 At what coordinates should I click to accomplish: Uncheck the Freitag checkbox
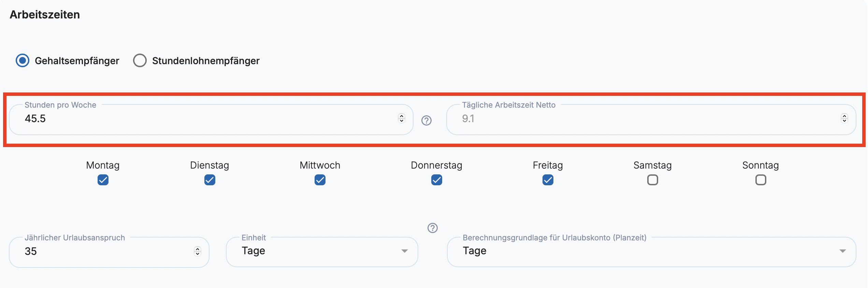click(548, 180)
